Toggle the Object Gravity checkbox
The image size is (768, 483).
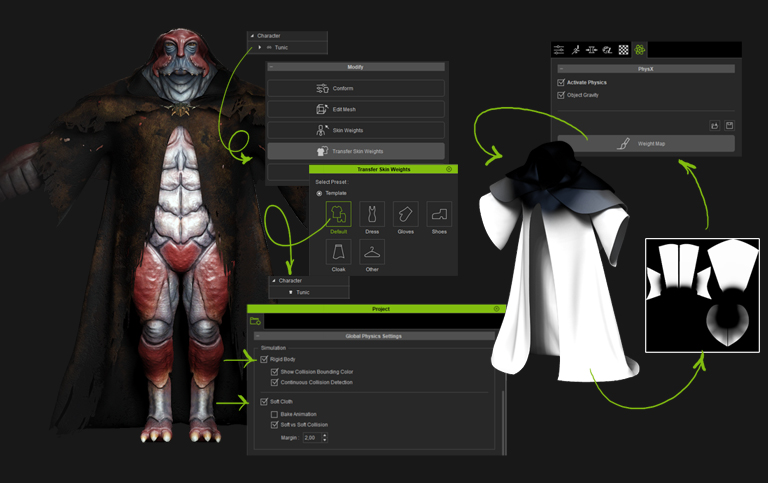tap(561, 95)
